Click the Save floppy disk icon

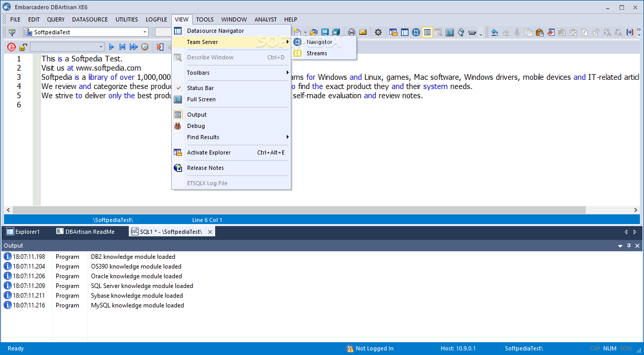point(325,32)
